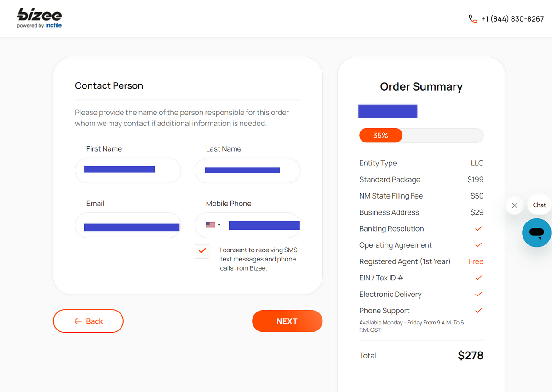Click the Registered Agent Free label
552x392 pixels.
(x=476, y=261)
